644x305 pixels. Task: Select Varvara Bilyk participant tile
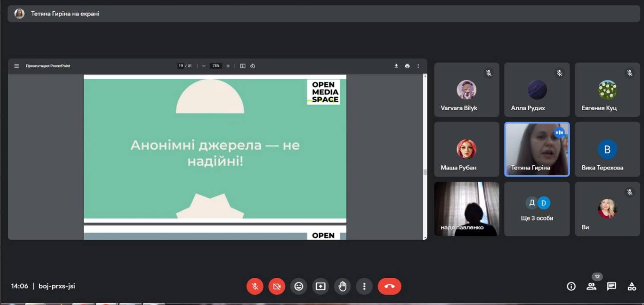click(x=466, y=90)
